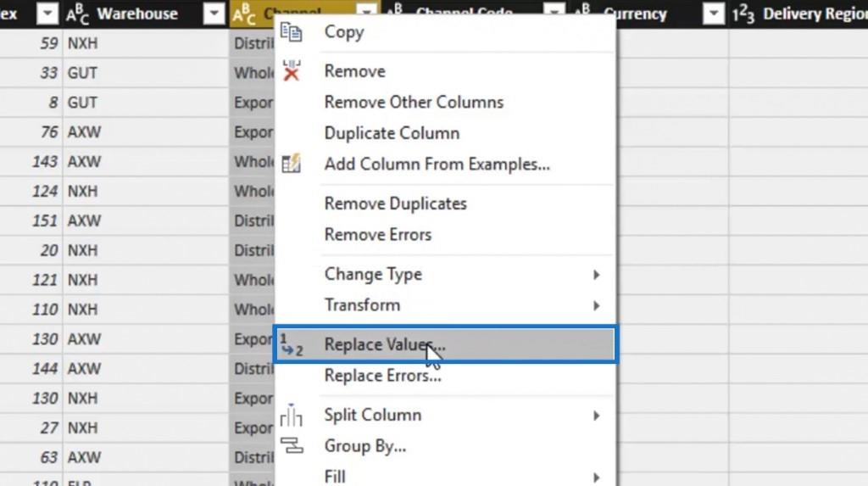This screenshot has width=868, height=486.
Task: Choose Remove from the context menu
Action: [x=445, y=71]
